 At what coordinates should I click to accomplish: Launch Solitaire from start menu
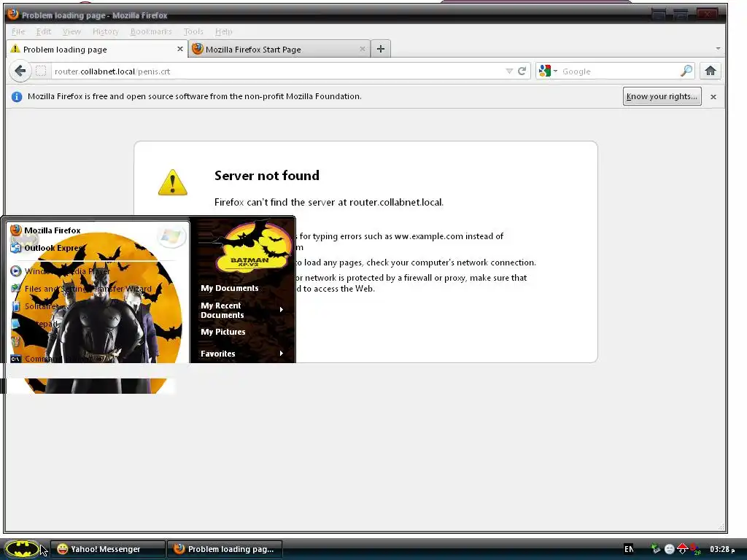pos(34,306)
